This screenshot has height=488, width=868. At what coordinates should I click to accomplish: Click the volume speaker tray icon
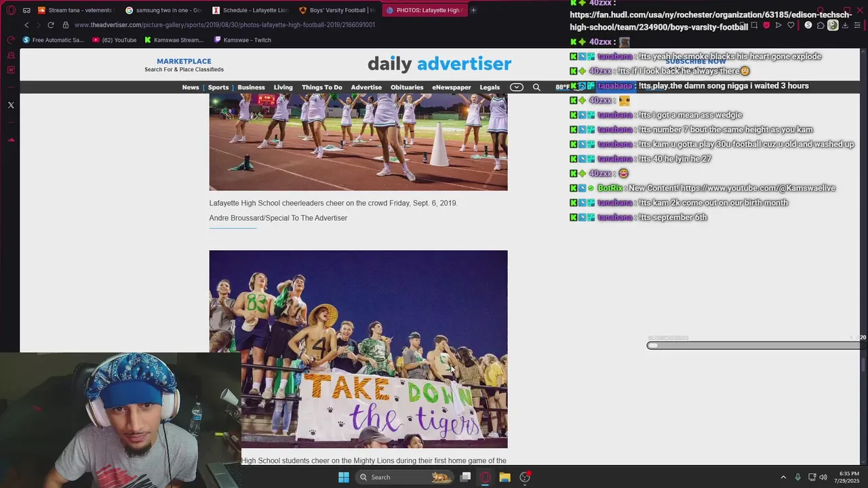tap(823, 477)
